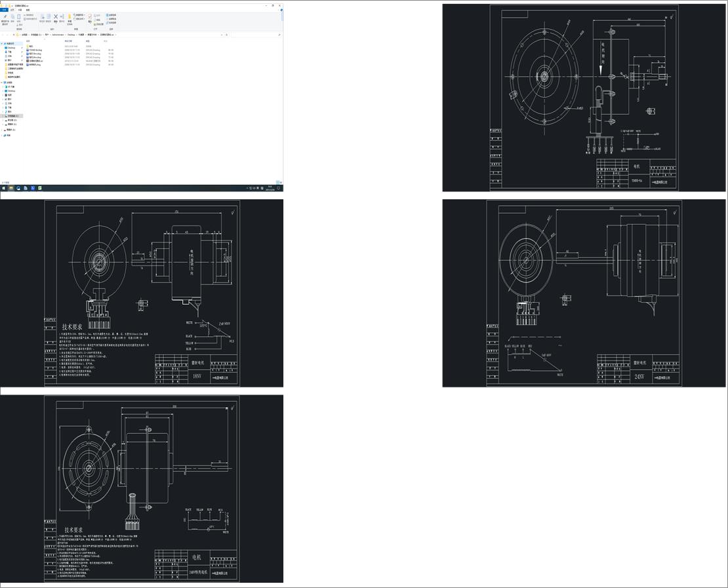728x588 pixels.
Task: Open the TDW8-9a motor drawing image
Action: [x=584, y=98]
